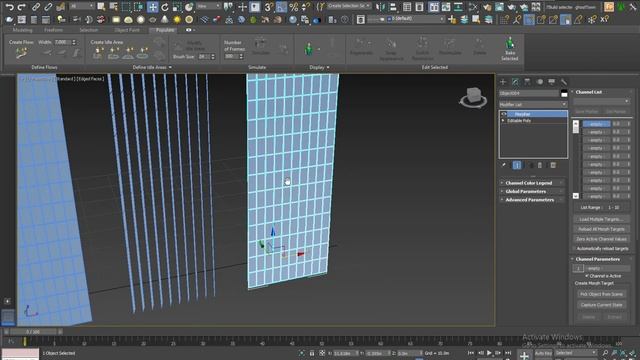
Task: Select the Select and Rotate tool
Action: [165, 7]
